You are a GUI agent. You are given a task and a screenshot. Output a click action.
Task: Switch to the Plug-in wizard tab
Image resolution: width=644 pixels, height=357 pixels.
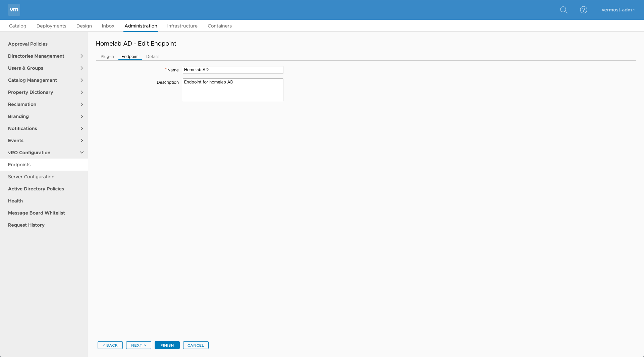coord(107,56)
